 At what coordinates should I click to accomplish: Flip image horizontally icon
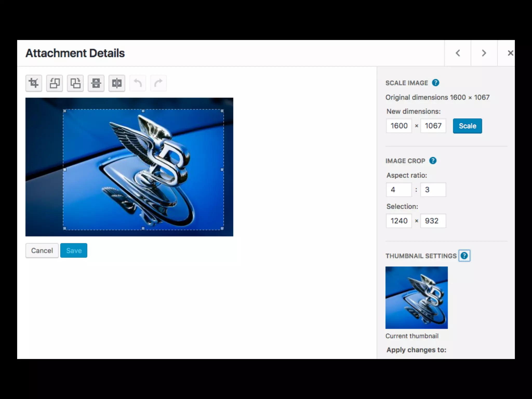point(117,83)
